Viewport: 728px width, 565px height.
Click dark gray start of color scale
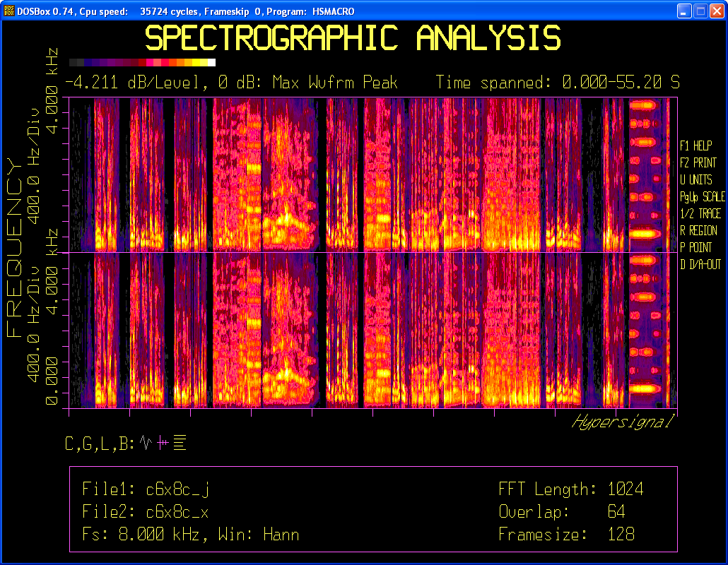tap(73, 62)
